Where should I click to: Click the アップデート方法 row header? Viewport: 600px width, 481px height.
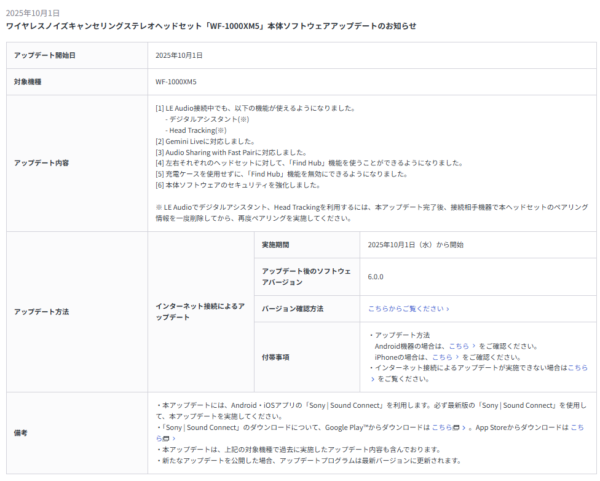(x=42, y=311)
